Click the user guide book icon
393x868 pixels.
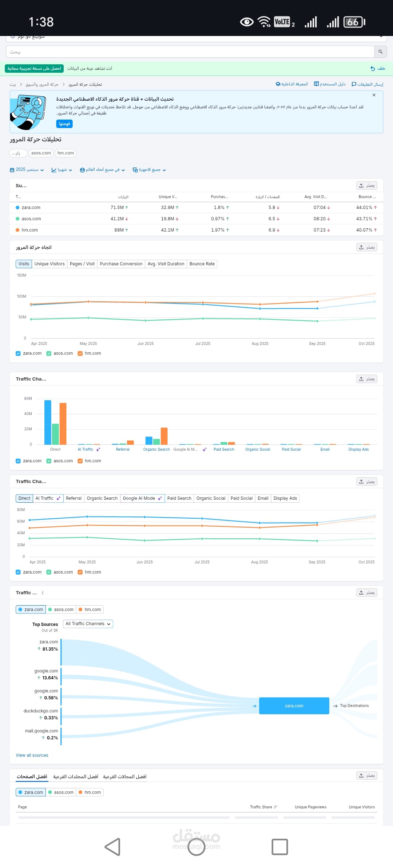point(316,84)
